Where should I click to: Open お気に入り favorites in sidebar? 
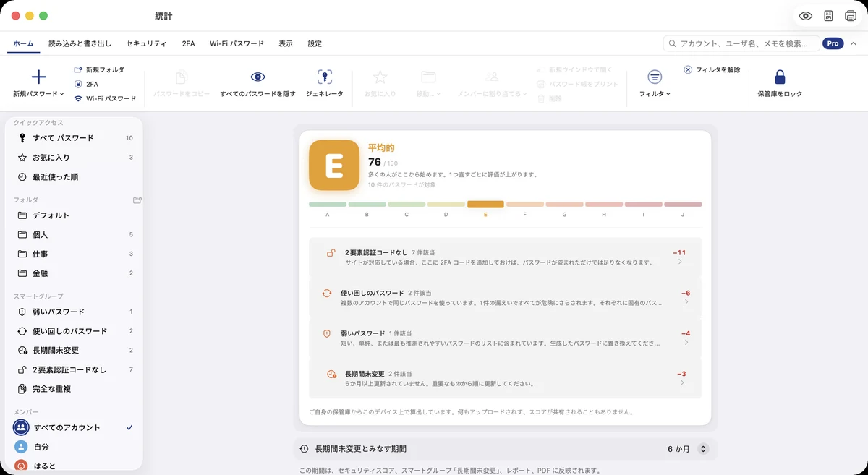(x=74, y=158)
